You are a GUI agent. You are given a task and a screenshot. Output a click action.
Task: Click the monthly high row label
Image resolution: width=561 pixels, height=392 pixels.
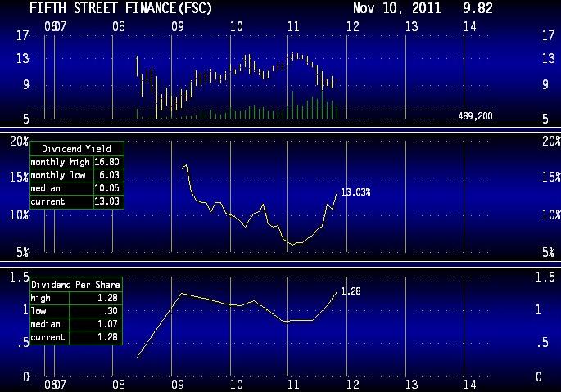[x=60, y=162]
